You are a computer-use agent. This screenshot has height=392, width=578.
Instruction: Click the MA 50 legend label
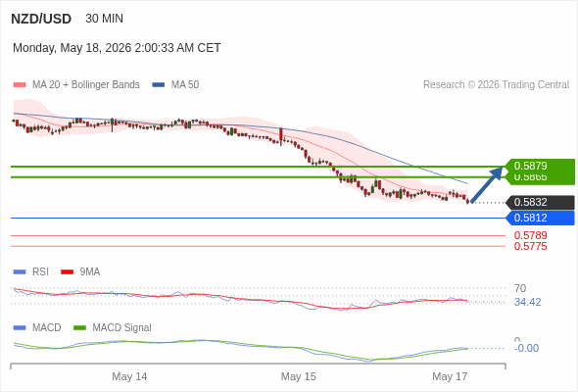tap(185, 85)
